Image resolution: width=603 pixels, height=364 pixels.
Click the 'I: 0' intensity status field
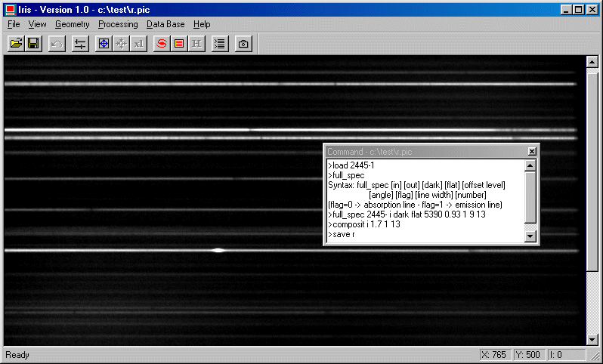coord(567,354)
